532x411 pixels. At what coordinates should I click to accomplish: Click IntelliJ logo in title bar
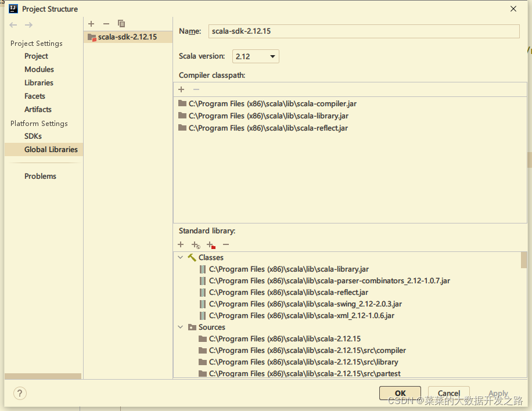point(13,9)
